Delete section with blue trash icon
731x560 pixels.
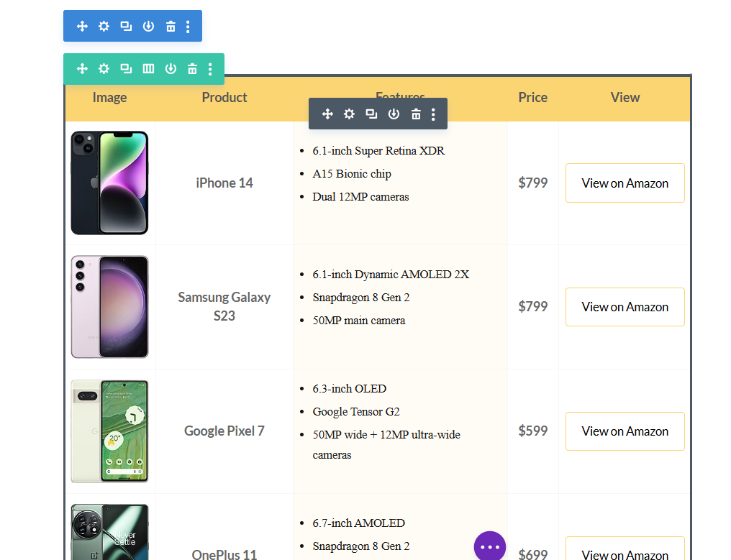(x=171, y=26)
